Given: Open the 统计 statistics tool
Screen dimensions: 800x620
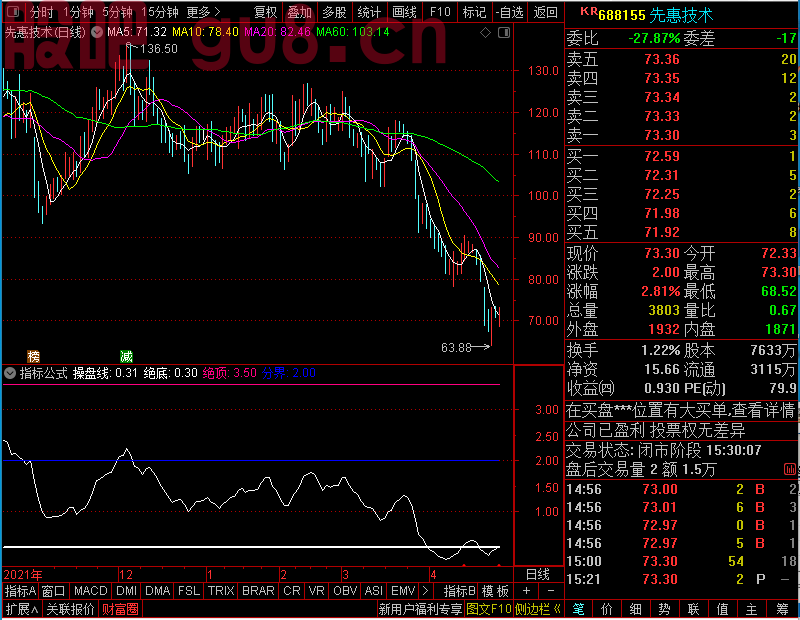Looking at the screenshot, I should (369, 12).
